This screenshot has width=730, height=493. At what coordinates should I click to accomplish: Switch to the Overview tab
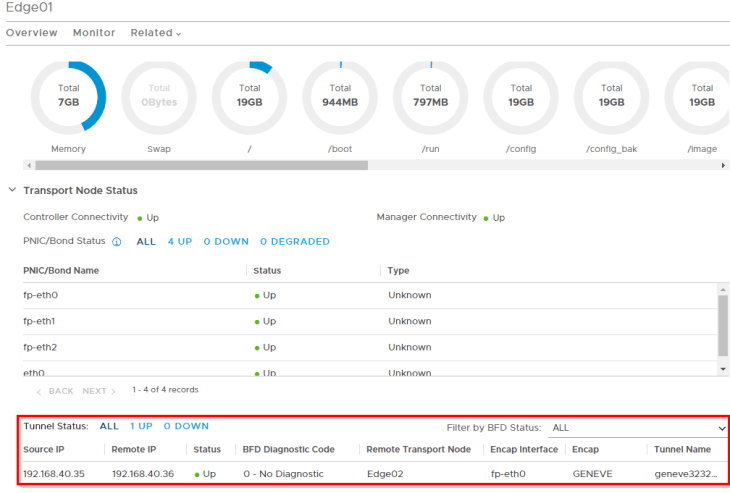[32, 33]
